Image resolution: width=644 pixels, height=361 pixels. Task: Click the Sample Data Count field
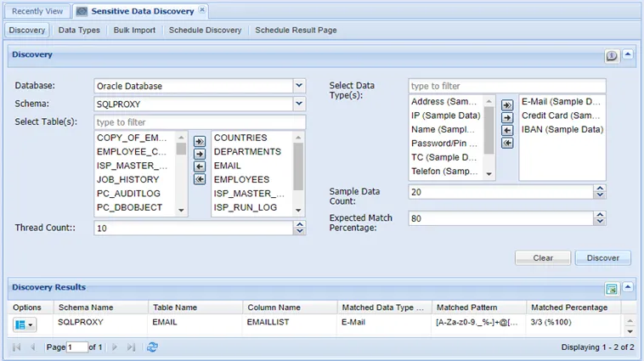[x=501, y=192]
